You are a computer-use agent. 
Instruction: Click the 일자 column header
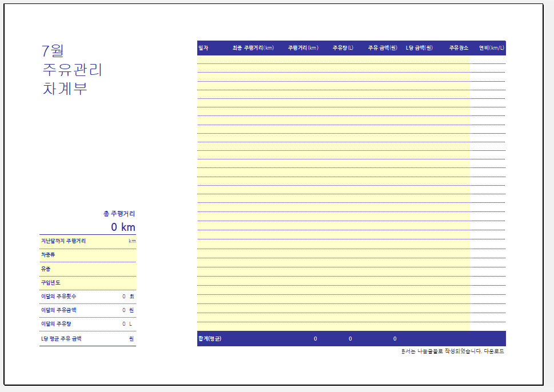tap(203, 48)
